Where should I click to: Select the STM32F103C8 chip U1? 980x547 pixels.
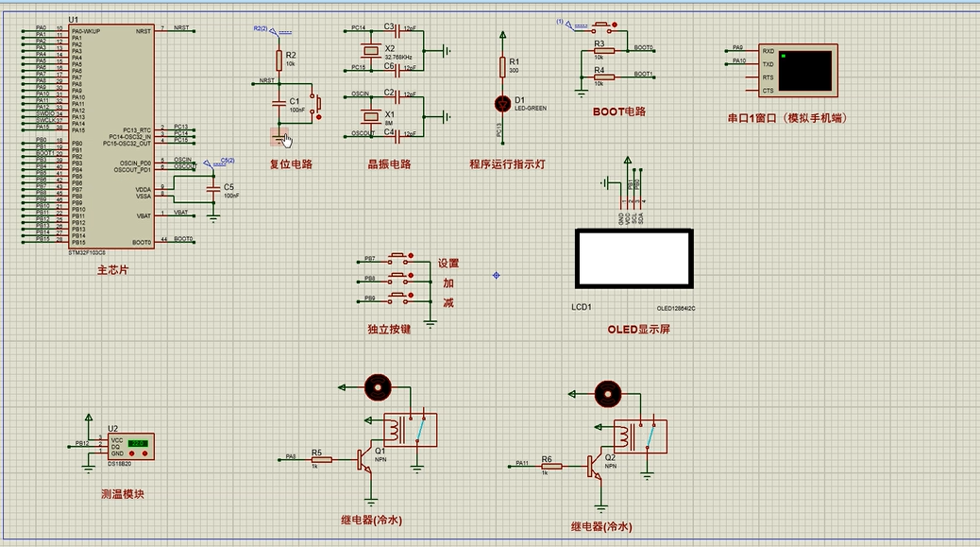click(111, 136)
